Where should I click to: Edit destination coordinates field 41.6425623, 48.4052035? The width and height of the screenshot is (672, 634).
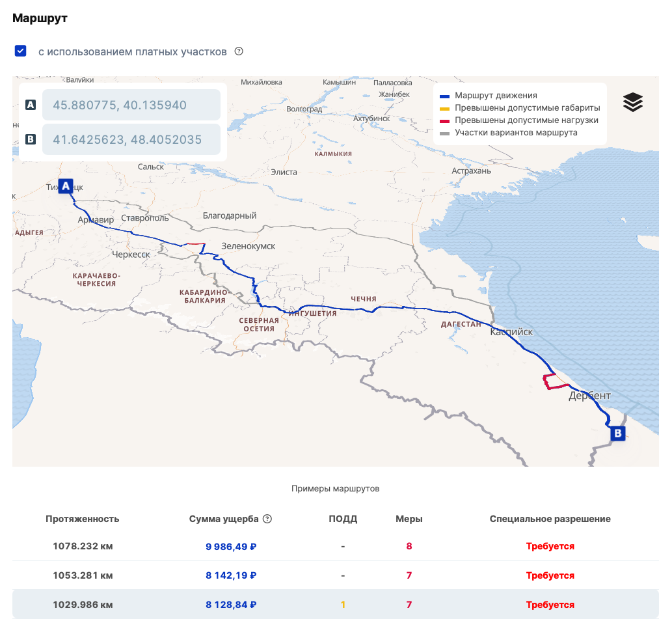coord(131,139)
